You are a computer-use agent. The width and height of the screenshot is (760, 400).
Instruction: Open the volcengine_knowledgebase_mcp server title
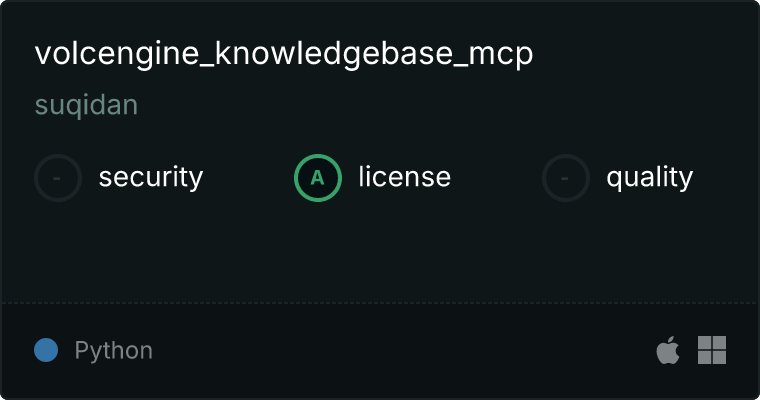[x=284, y=54]
